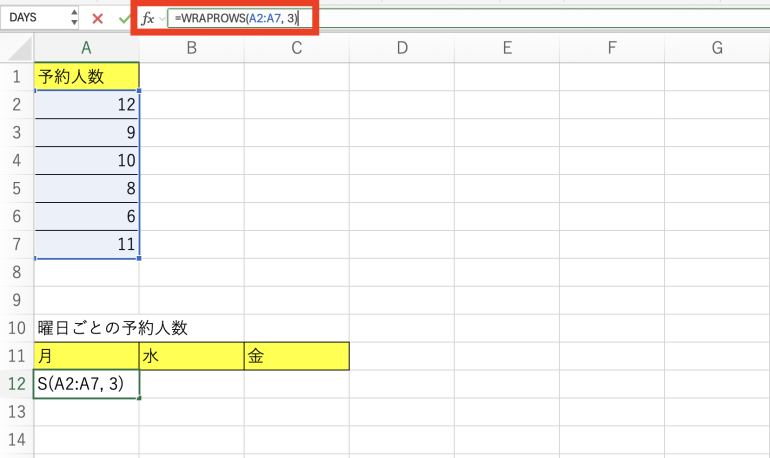Confirm the formula with the green checkmark
770x458 pixels.
124,18
